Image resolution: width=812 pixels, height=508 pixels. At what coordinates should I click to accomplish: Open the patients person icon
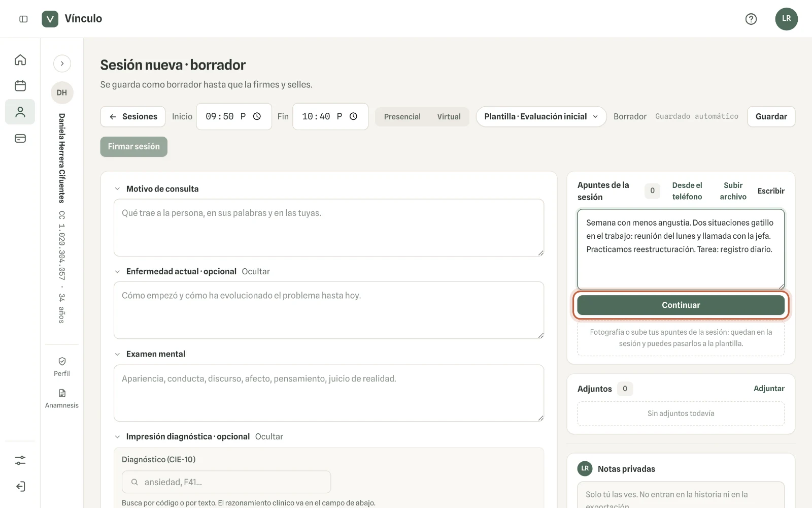(x=20, y=112)
